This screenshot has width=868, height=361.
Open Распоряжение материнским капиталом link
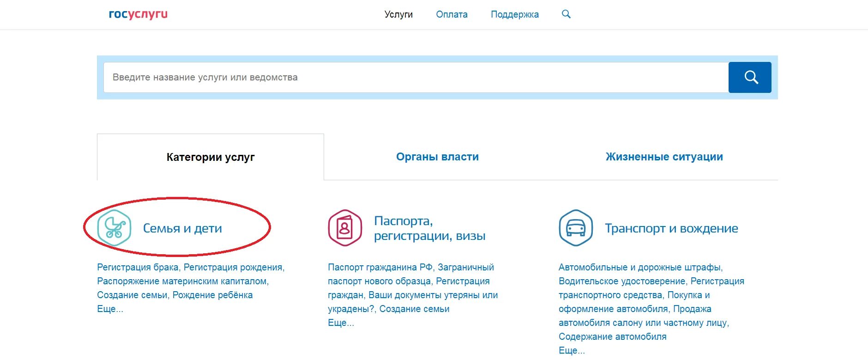(182, 281)
